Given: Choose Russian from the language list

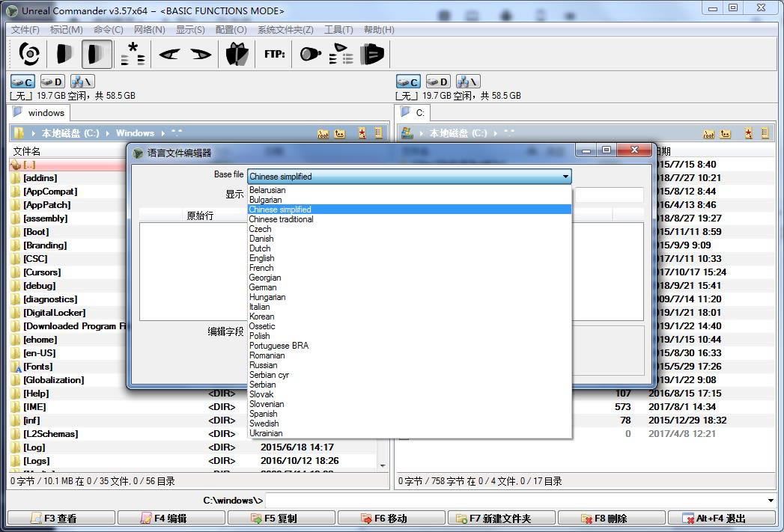Looking at the screenshot, I should [x=410, y=365].
